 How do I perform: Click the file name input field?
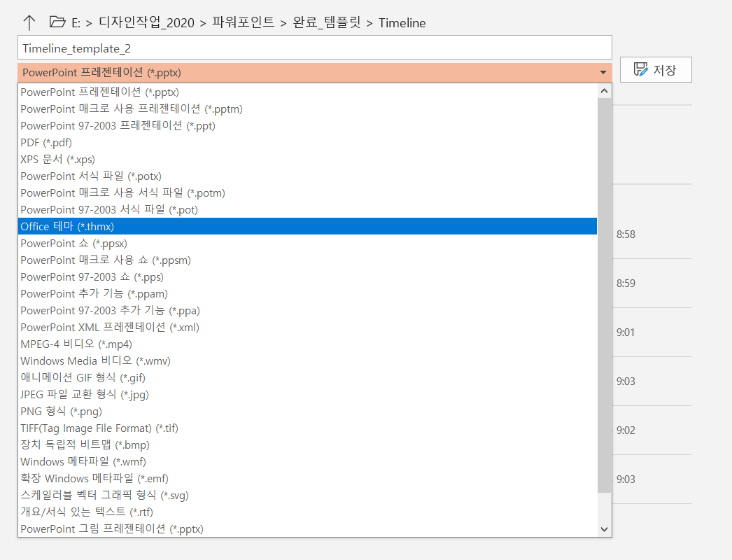[x=315, y=48]
